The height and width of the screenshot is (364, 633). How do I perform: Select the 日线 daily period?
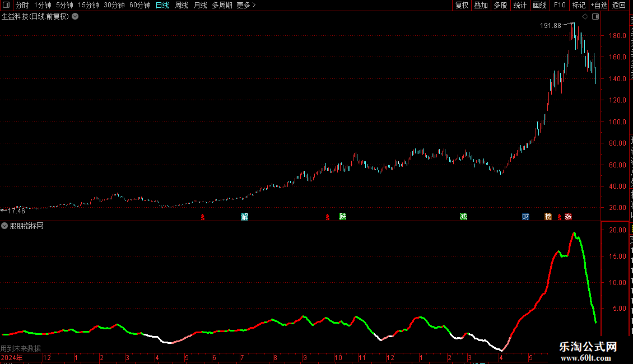[162, 5]
